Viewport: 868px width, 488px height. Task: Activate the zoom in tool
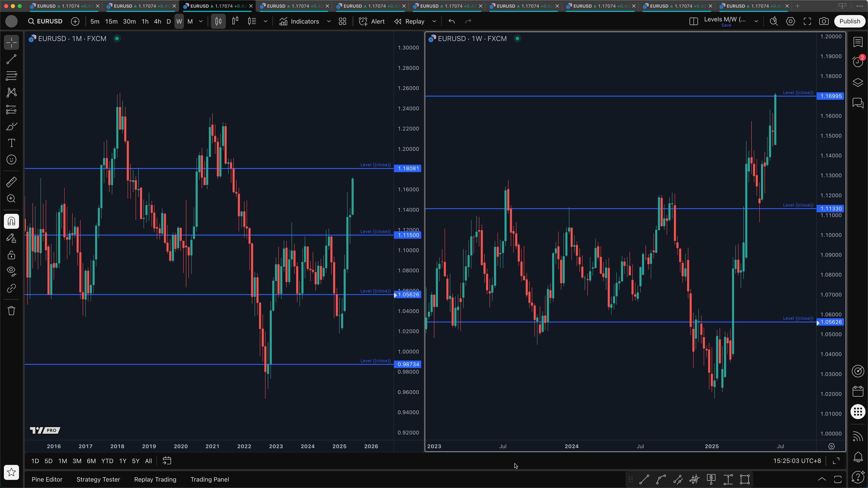pyautogui.click(x=12, y=199)
